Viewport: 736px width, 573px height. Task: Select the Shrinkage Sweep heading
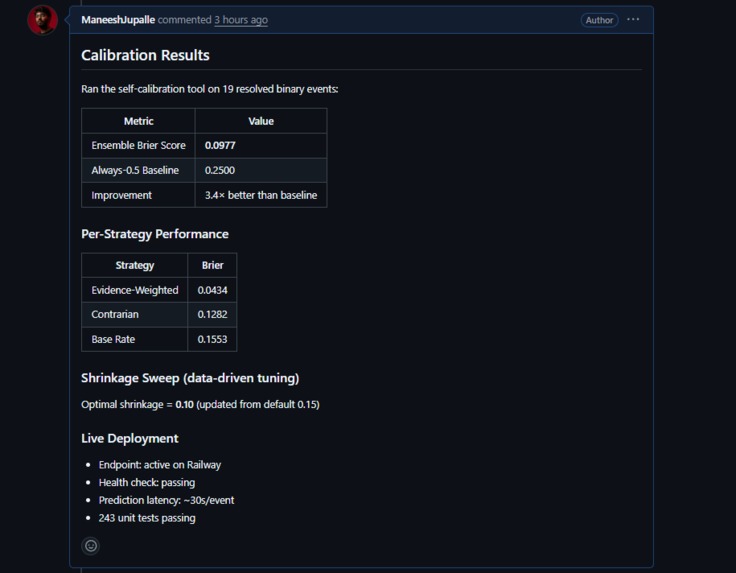190,378
